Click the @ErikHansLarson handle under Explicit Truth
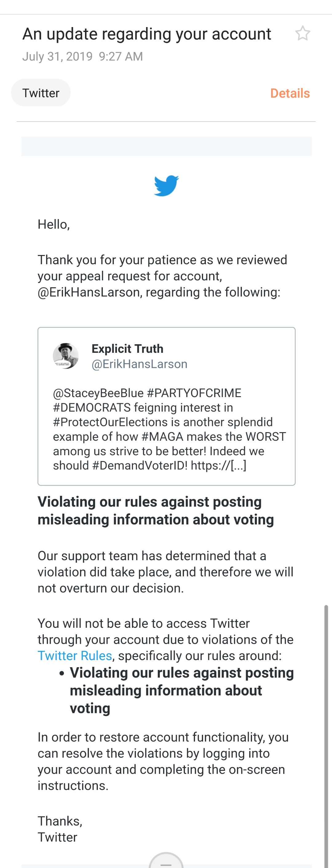 (139, 364)
